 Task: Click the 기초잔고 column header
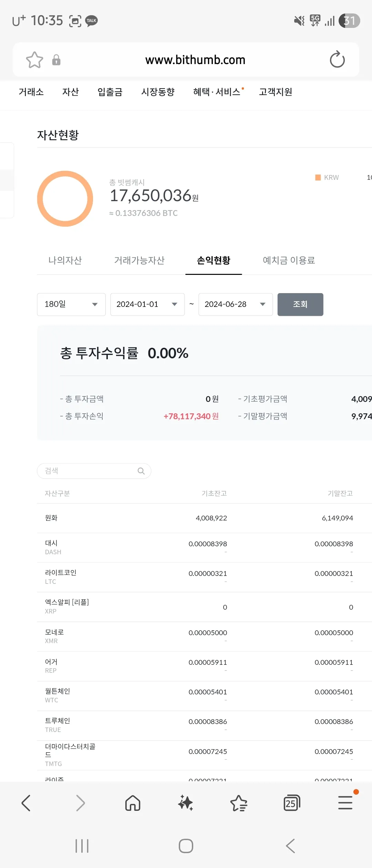pyautogui.click(x=214, y=494)
